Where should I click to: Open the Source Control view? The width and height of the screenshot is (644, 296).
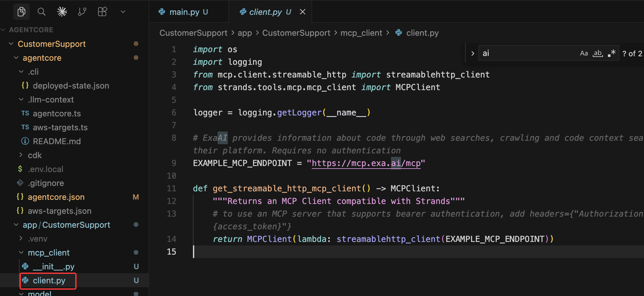(x=82, y=12)
